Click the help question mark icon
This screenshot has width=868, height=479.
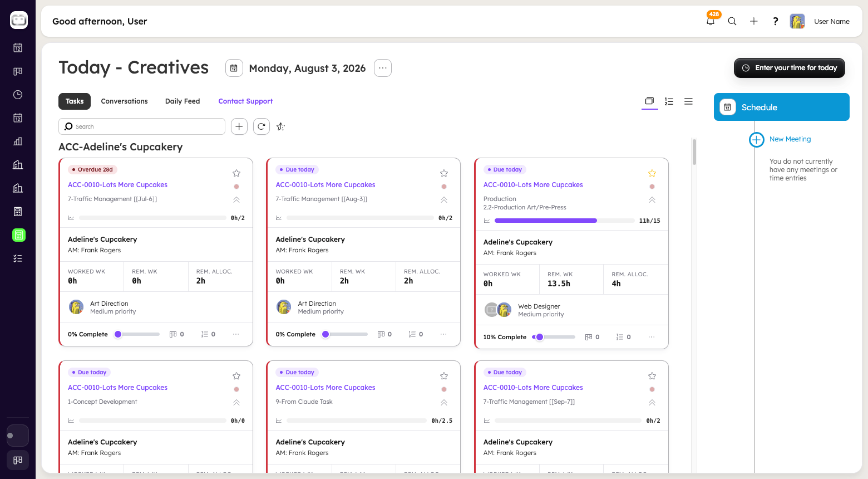coord(775,21)
